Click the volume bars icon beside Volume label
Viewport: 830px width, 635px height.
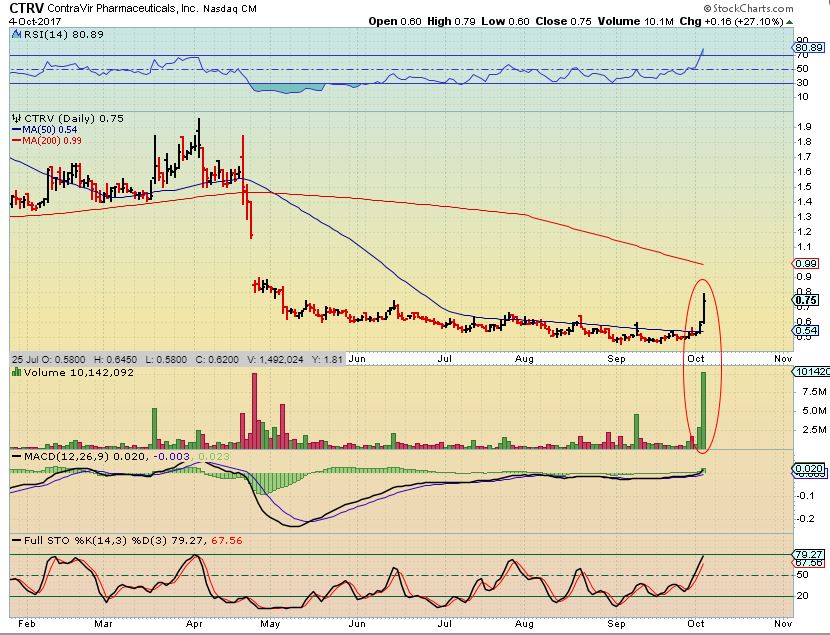click(x=16, y=373)
